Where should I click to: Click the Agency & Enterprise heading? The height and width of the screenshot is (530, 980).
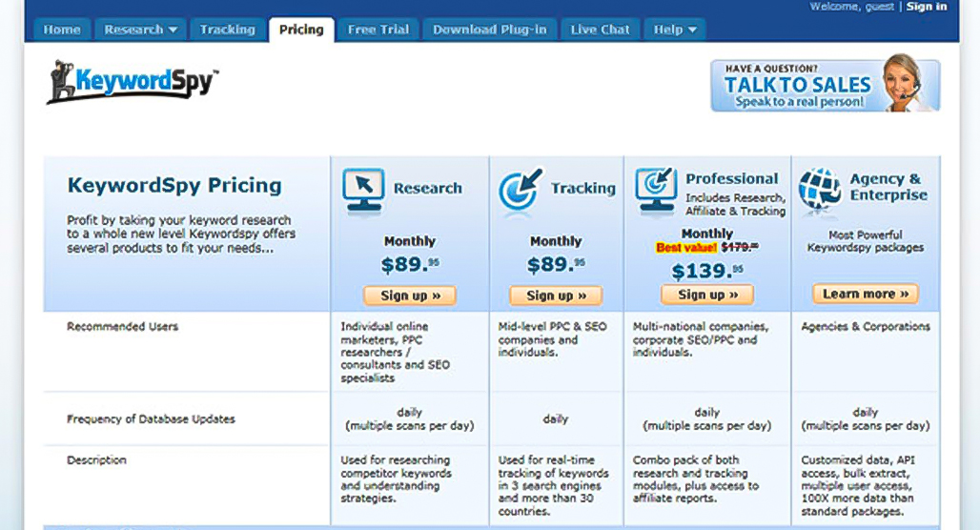click(888, 187)
